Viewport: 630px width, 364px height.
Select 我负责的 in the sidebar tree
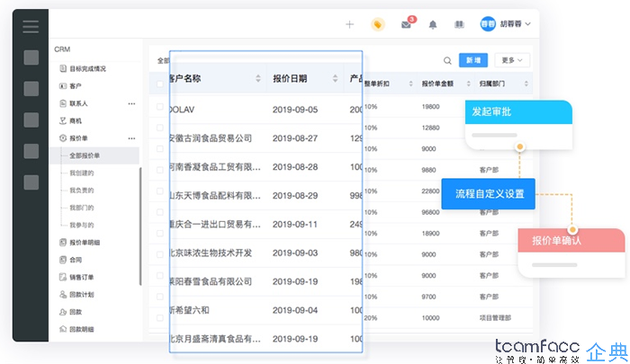pos(82,191)
